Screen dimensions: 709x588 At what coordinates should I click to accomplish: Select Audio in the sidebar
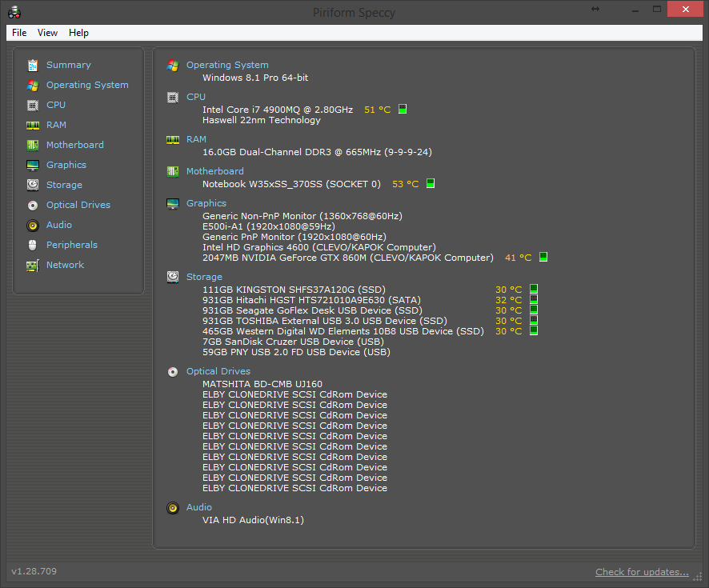coord(58,225)
